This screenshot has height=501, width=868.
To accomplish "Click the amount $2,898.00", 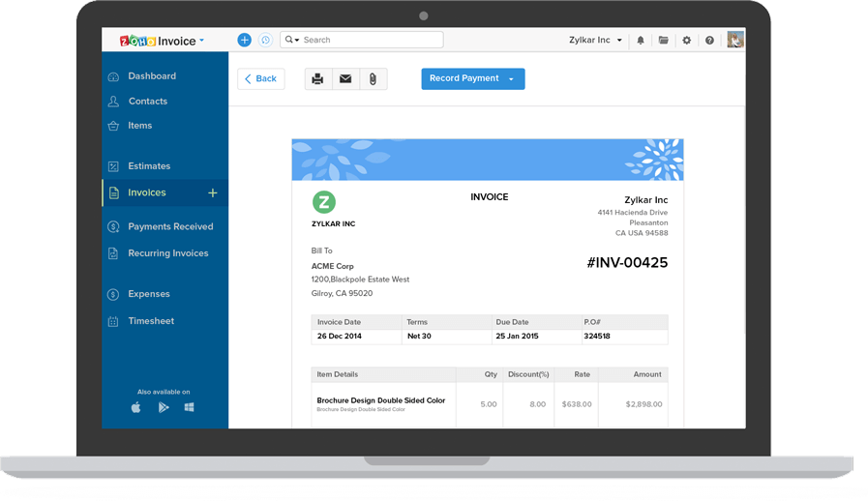I will click(x=644, y=404).
